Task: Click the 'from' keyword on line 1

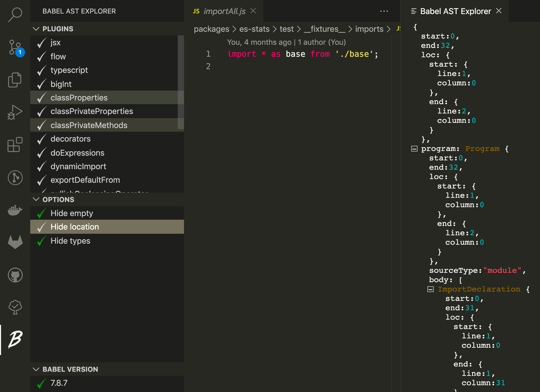Action: pos(320,54)
